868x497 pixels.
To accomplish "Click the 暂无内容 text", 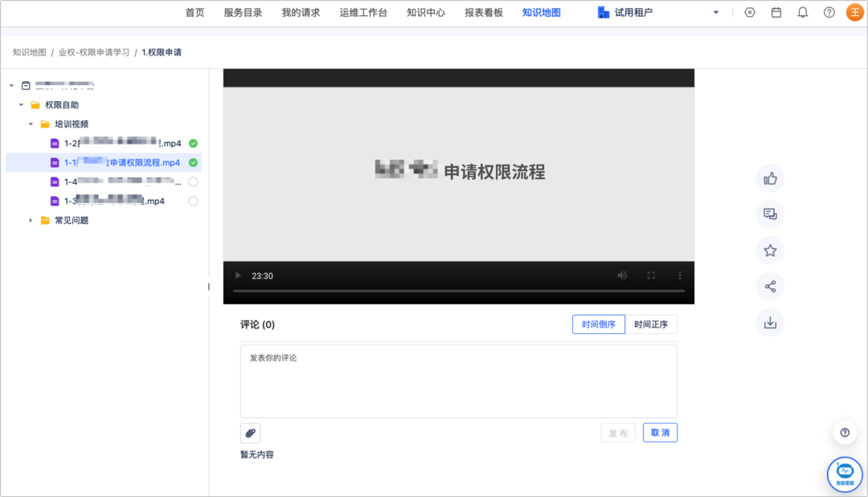I will [x=257, y=454].
